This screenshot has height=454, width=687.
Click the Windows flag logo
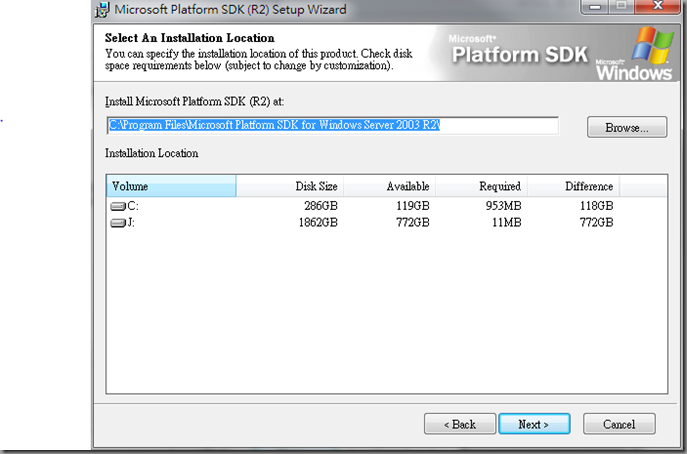click(x=652, y=45)
